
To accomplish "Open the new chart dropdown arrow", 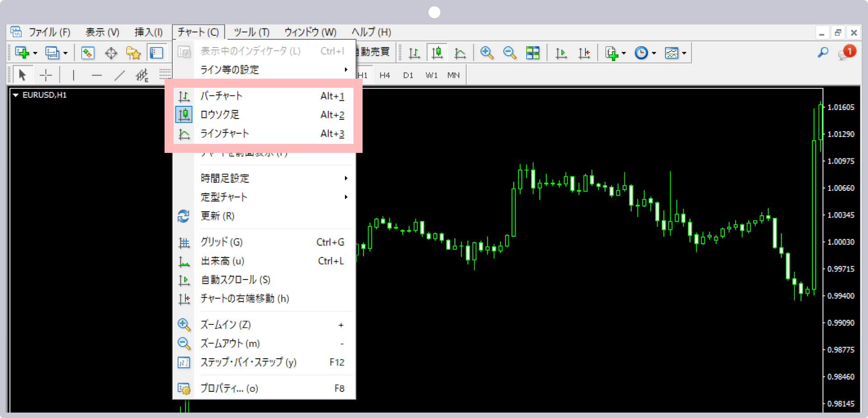I will point(35,53).
